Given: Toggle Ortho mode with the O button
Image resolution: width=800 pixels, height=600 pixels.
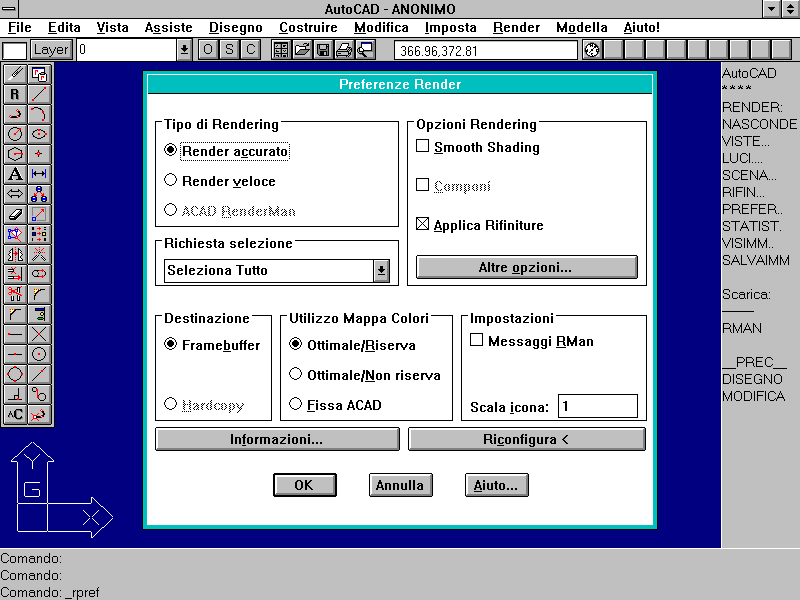Looking at the screenshot, I should pos(208,50).
